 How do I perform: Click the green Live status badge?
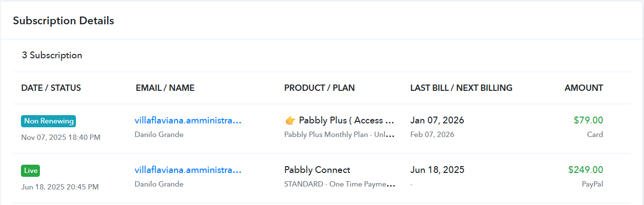point(30,171)
